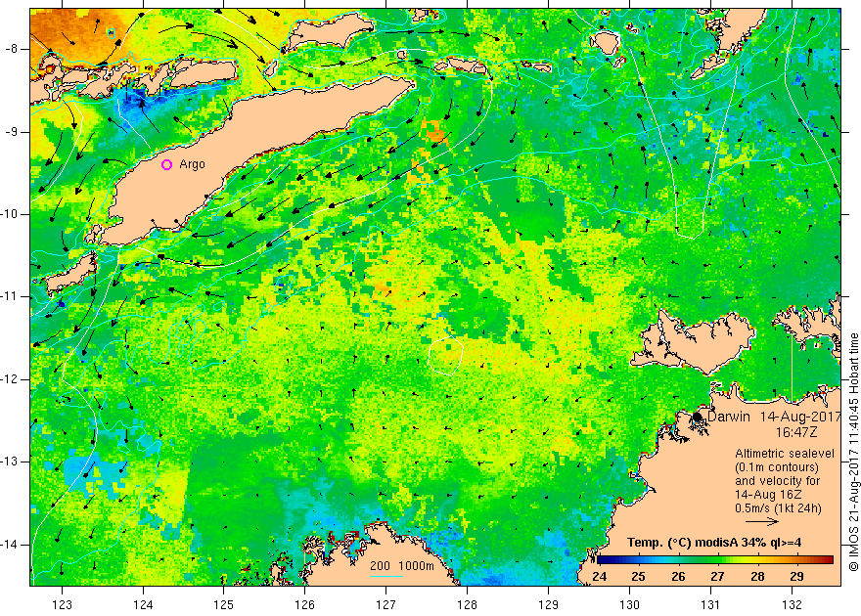Viewport: 861px width, 616px height.
Task: Click the magenta Argo float circle marker
Action: click(x=167, y=164)
